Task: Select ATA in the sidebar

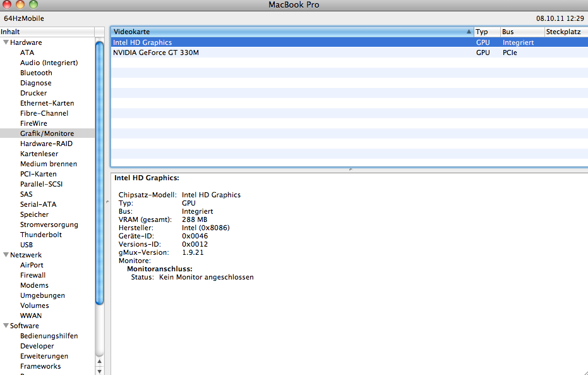Action: click(x=27, y=52)
